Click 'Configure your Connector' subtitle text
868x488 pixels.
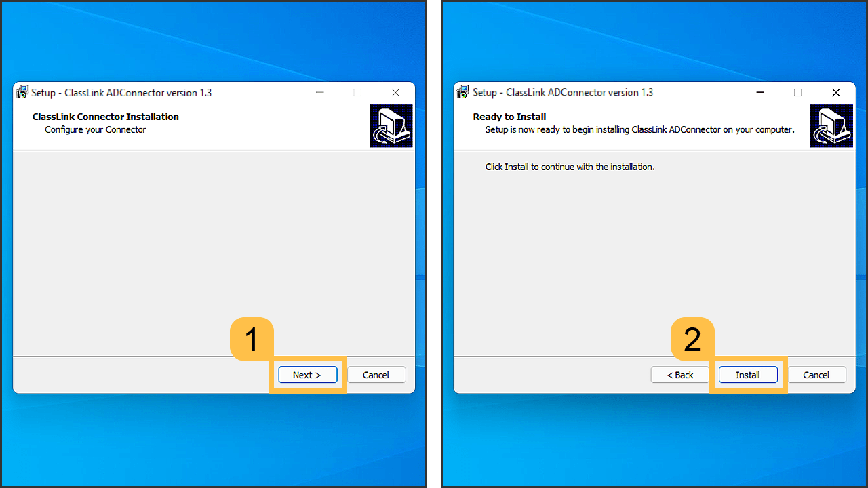coord(96,129)
